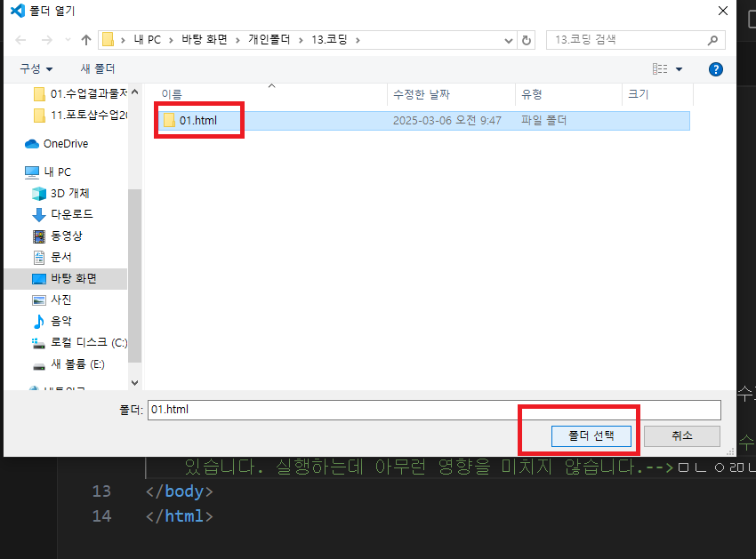This screenshot has width=756, height=559.
Task: Refresh the folder view
Action: point(527,41)
